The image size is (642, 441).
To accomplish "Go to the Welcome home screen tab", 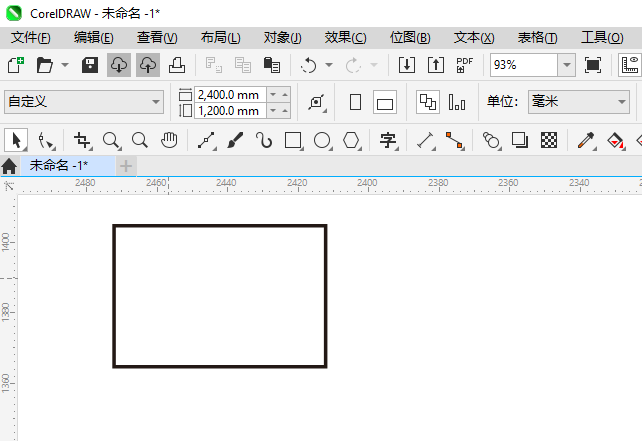I will (x=9, y=166).
